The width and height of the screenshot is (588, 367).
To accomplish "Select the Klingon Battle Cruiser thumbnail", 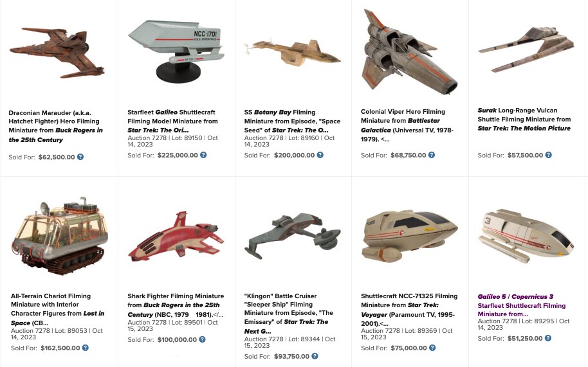I will [x=293, y=236].
